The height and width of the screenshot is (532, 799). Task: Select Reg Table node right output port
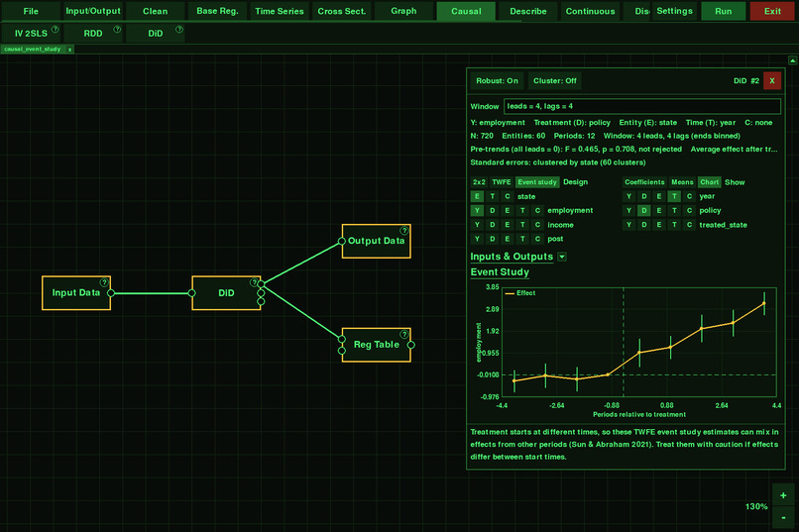pyautogui.click(x=410, y=345)
